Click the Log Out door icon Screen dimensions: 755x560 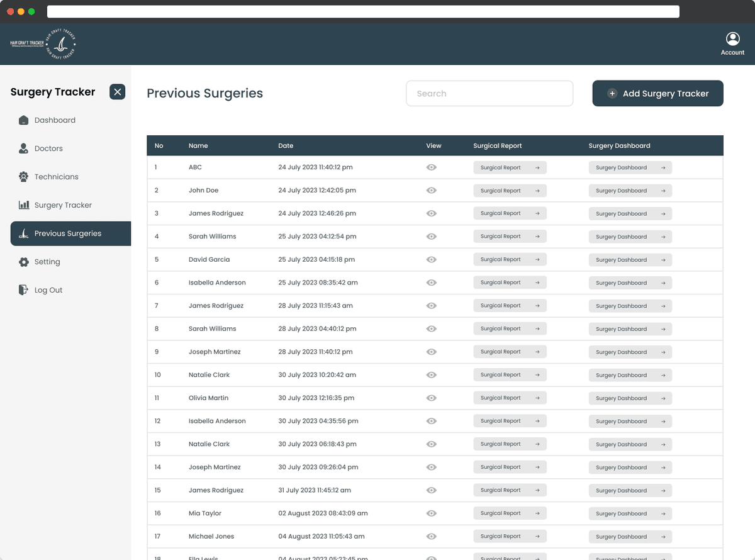point(24,290)
